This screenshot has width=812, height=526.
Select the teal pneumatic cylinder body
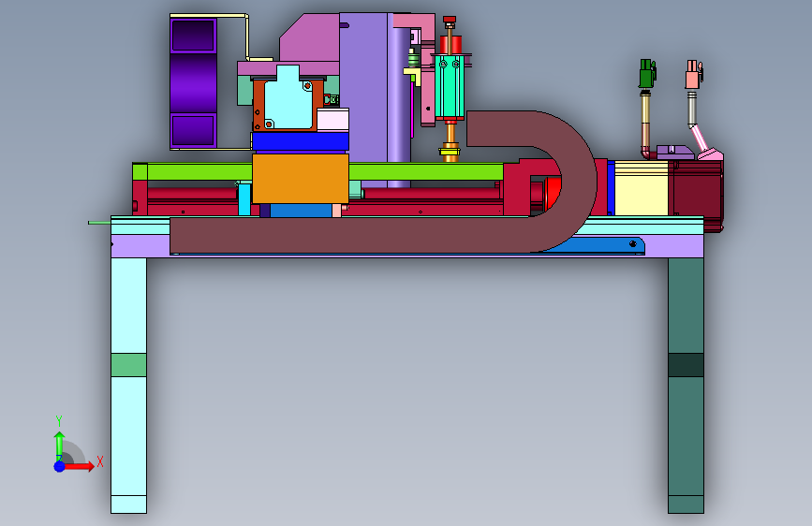(x=449, y=86)
